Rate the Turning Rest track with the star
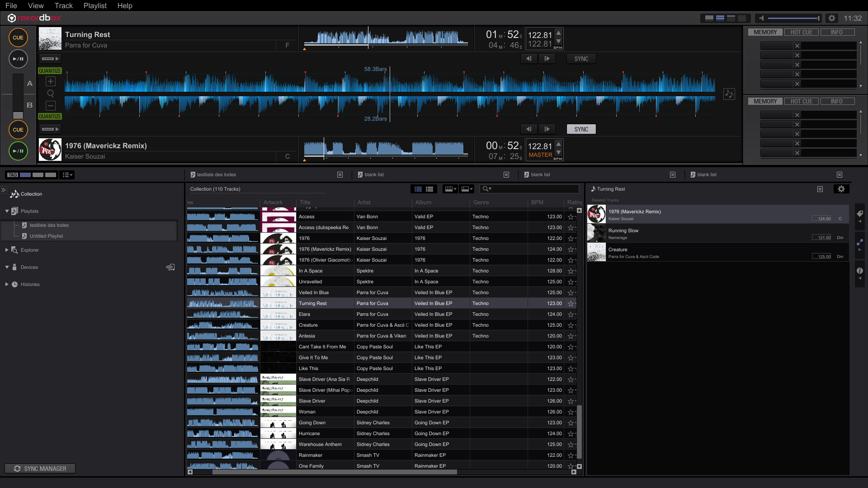 571,304
